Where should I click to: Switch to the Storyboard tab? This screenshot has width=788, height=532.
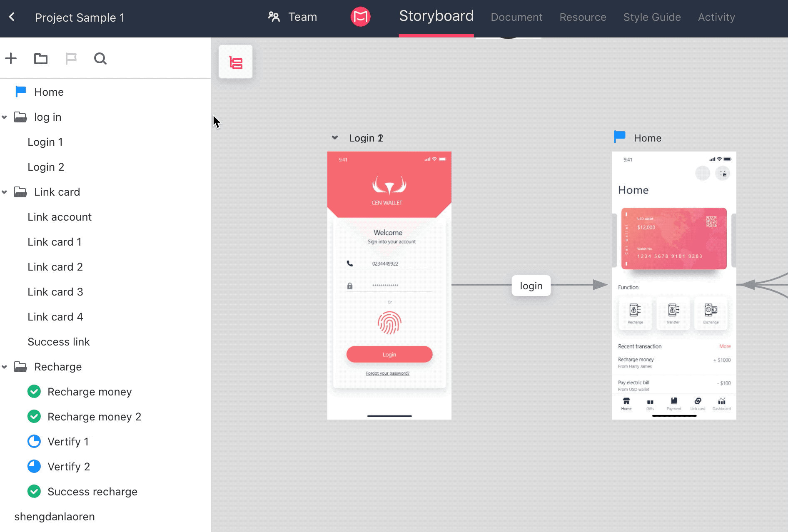[436, 16]
